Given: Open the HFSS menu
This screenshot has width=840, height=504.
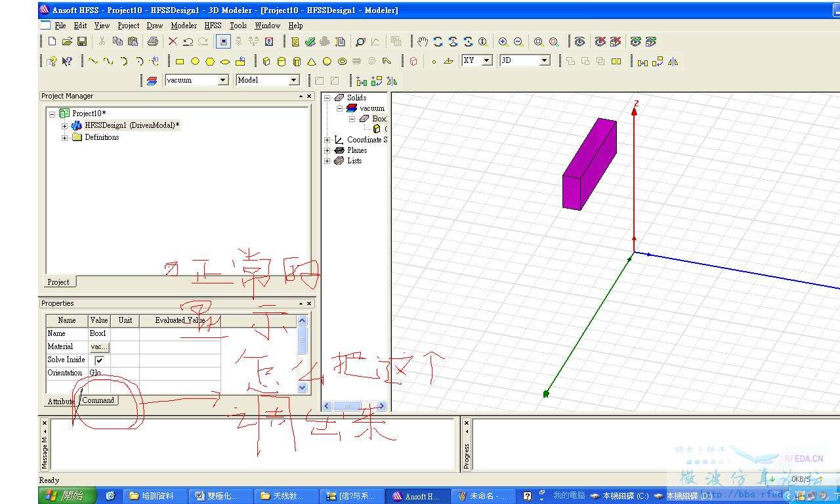Looking at the screenshot, I should [x=213, y=26].
